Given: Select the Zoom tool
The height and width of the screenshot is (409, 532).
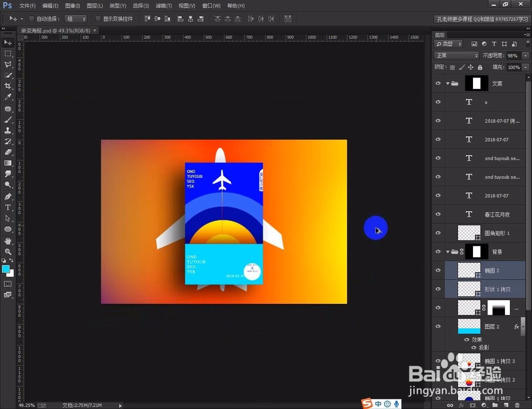Looking at the screenshot, I should point(7,251).
